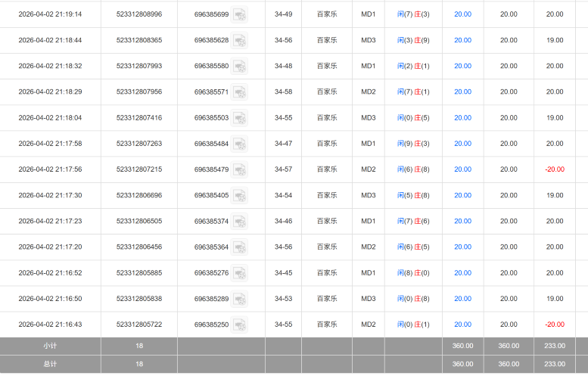
Task: Click the video icon beside round 696385405
Action: (239, 195)
